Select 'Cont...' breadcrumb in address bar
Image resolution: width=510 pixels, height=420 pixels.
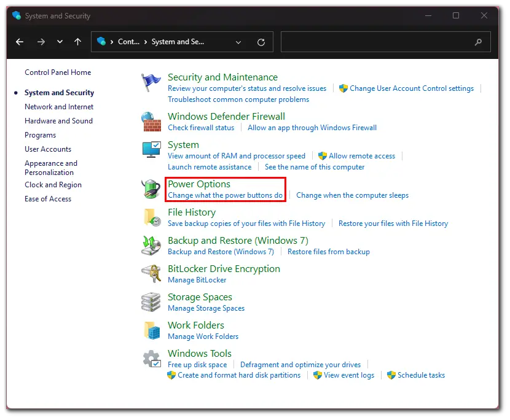click(128, 42)
